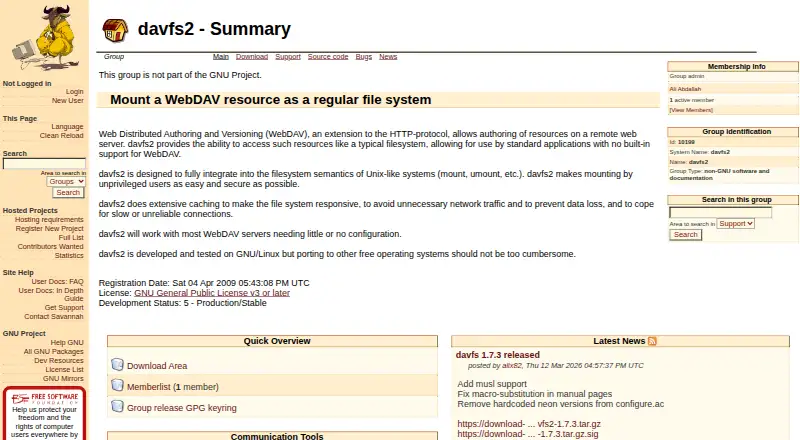Click the Id: 10199 entry
Image resolution: width=800 pixels, height=440 pixels.
coord(682,142)
